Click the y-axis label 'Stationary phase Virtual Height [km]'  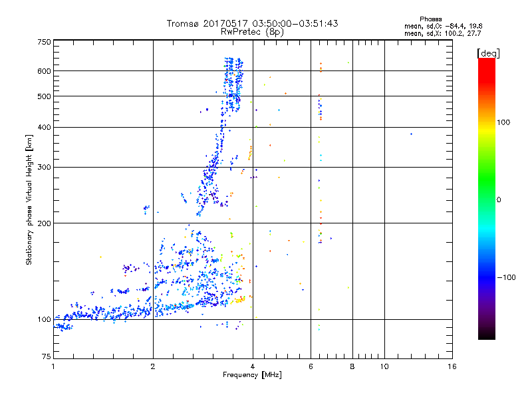point(29,200)
